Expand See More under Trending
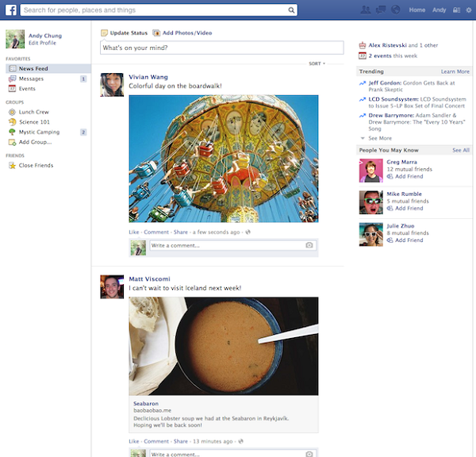Viewport: 476px width, 457px height. [x=379, y=138]
